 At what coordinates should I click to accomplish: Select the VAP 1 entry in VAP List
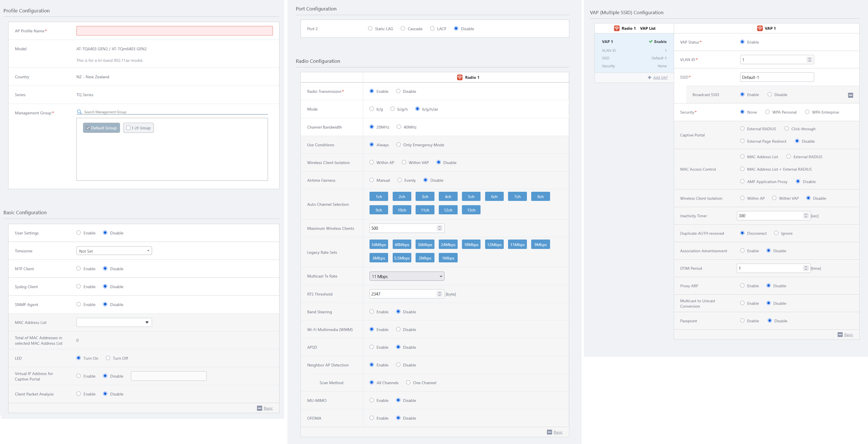pyautogui.click(x=634, y=53)
